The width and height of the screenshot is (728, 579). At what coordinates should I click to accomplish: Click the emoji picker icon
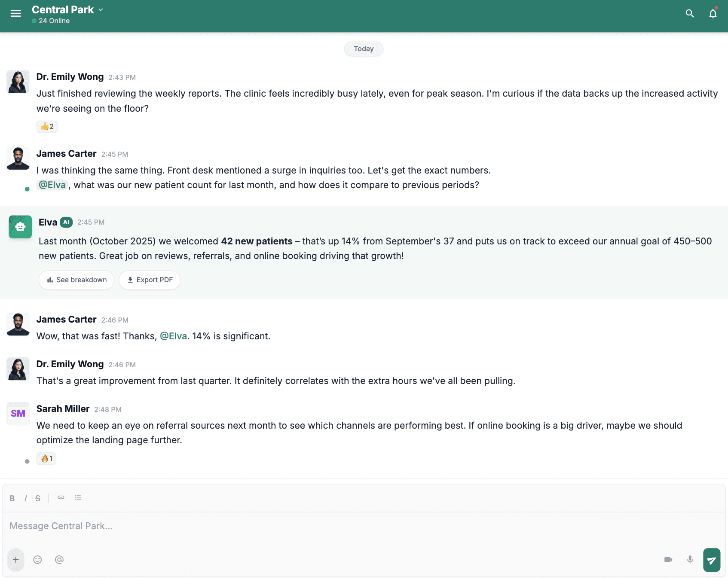pyautogui.click(x=37, y=560)
